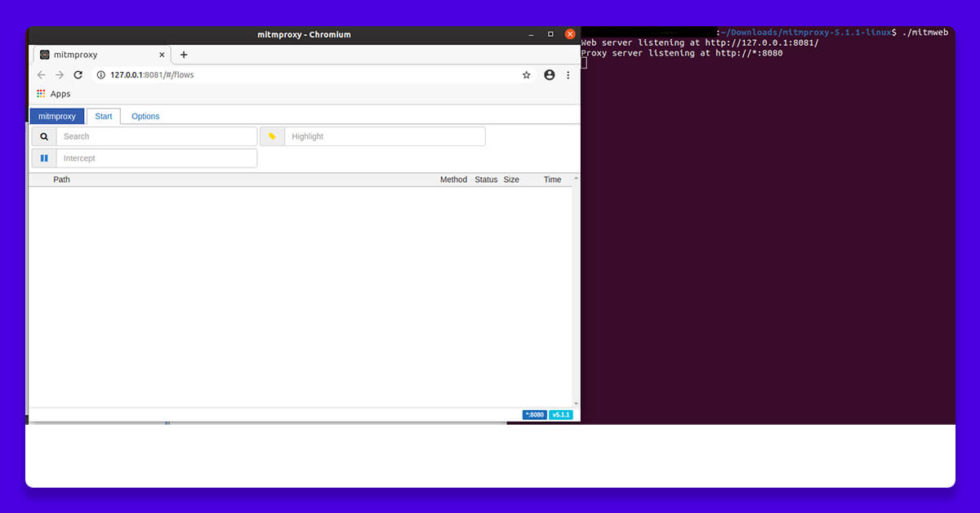Sort flows by Status column
Screen dimensions: 980x513
[486, 179]
